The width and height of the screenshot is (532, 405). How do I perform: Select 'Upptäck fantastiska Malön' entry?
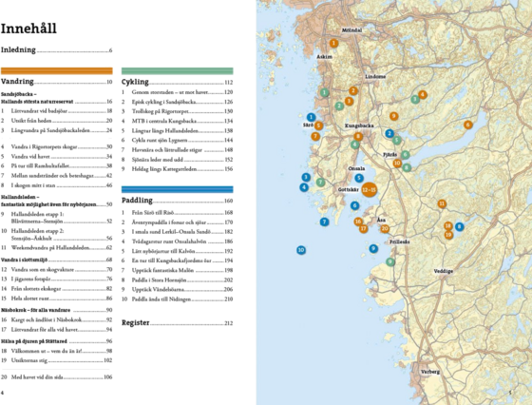click(x=177, y=271)
